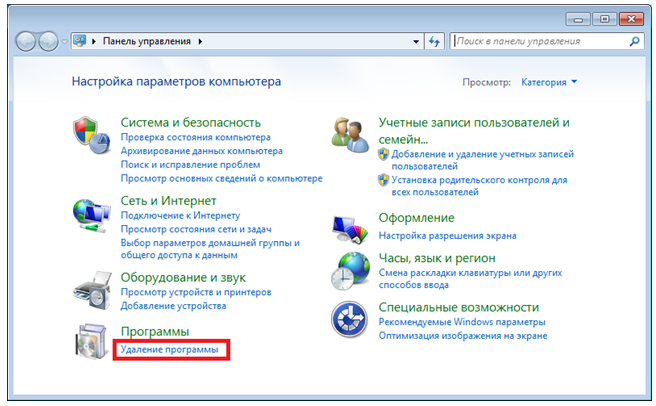This screenshot has height=406, width=656.
Task: Open Учетные записи пользователей heading
Action: pos(474,131)
